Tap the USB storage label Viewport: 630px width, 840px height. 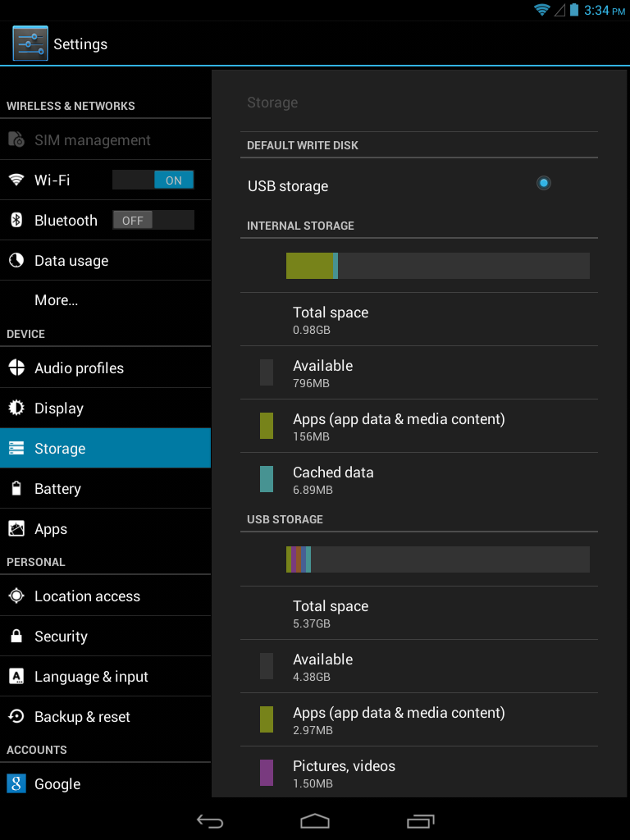point(288,186)
